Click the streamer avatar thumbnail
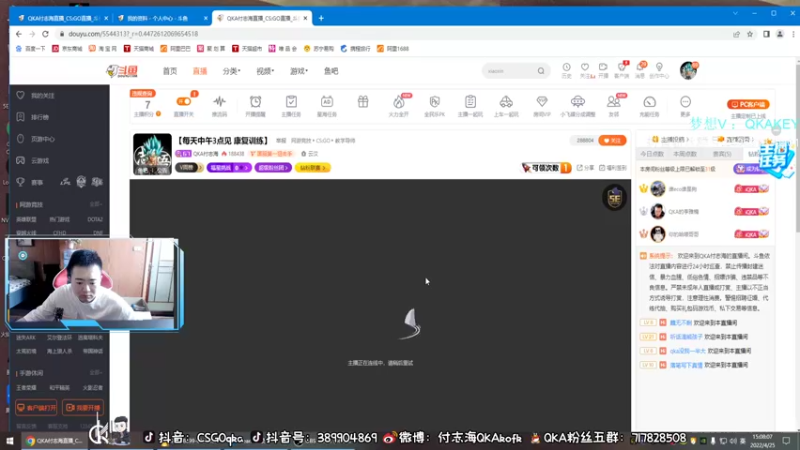The height and width of the screenshot is (450, 800). (152, 154)
